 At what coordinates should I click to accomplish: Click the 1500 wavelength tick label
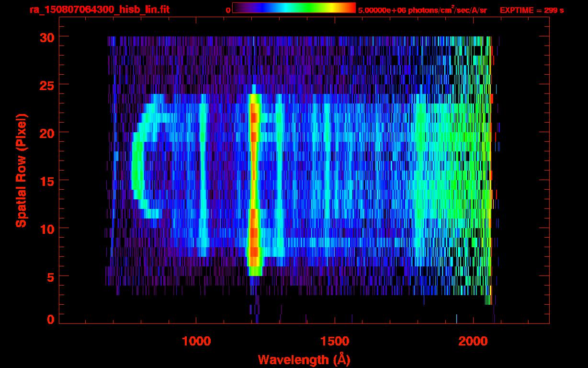click(335, 341)
